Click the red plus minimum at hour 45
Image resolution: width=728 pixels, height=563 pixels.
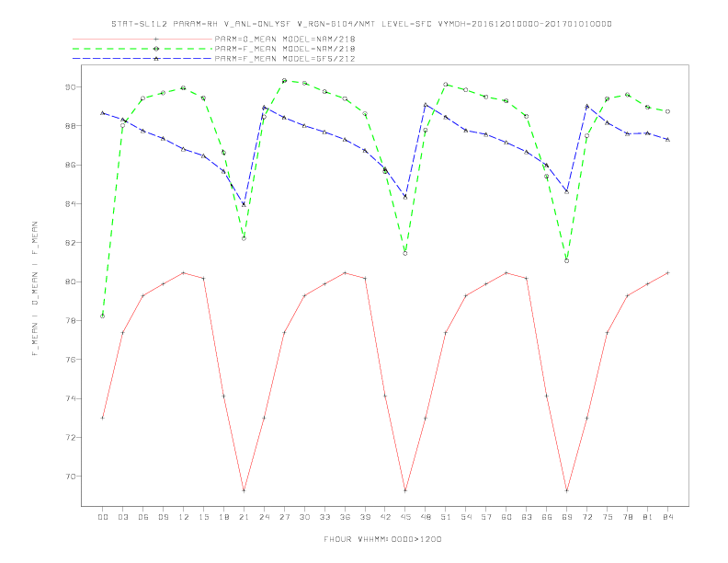pyautogui.click(x=405, y=490)
